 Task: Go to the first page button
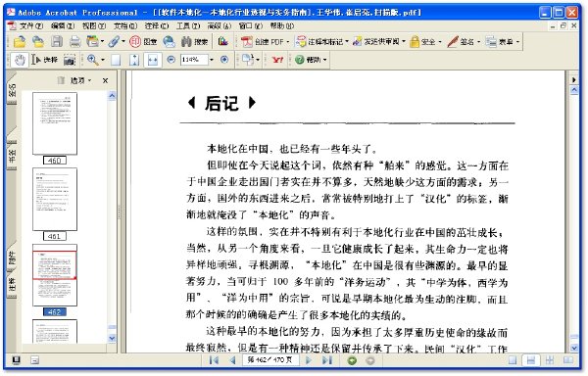215,360
